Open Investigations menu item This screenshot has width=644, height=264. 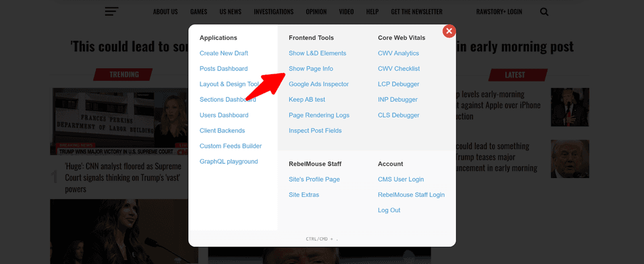(x=273, y=12)
